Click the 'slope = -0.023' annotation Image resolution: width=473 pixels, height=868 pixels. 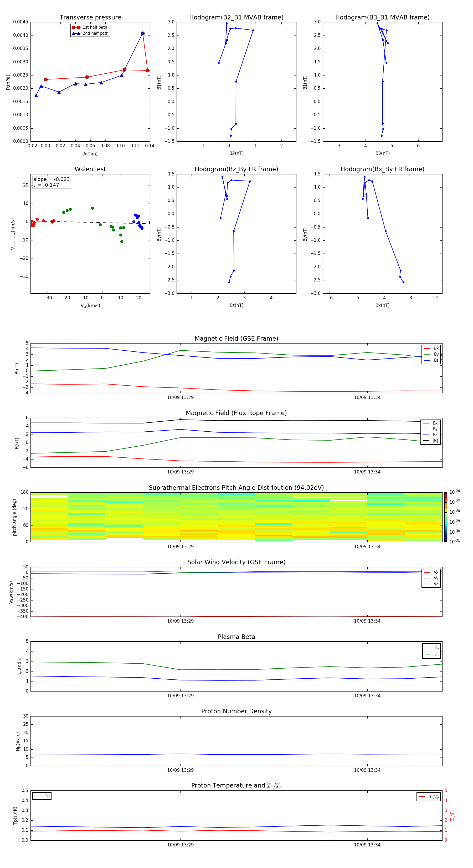52,179
